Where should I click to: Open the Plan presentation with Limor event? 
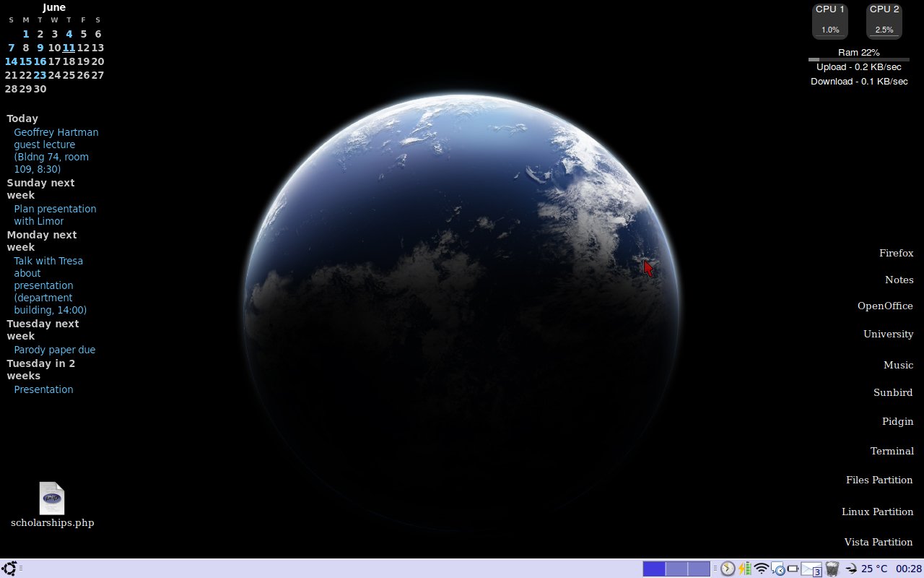55,215
